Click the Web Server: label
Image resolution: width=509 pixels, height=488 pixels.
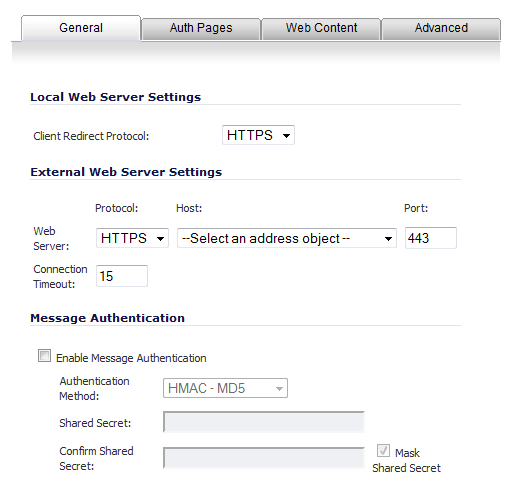(51, 238)
